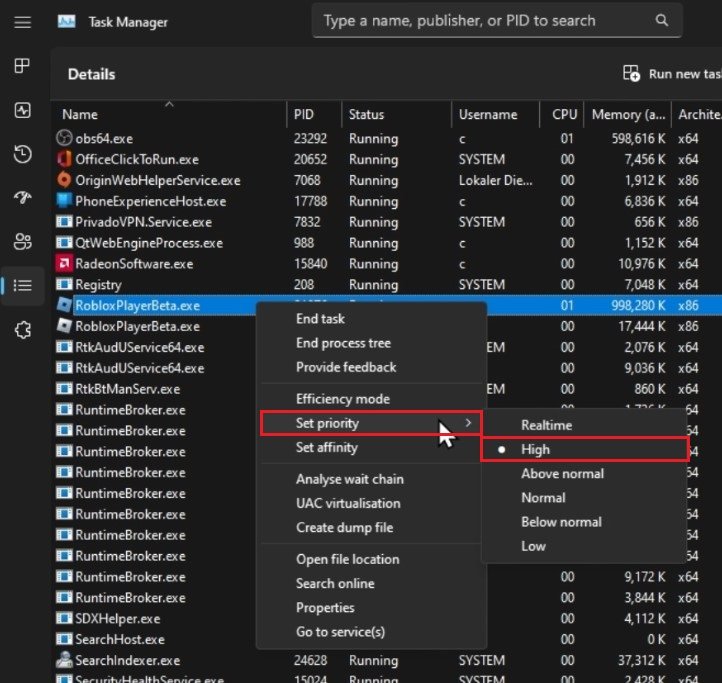The height and width of the screenshot is (683, 722).
Task: Click the RadeonSoftware.exe icon
Action: click(x=64, y=263)
